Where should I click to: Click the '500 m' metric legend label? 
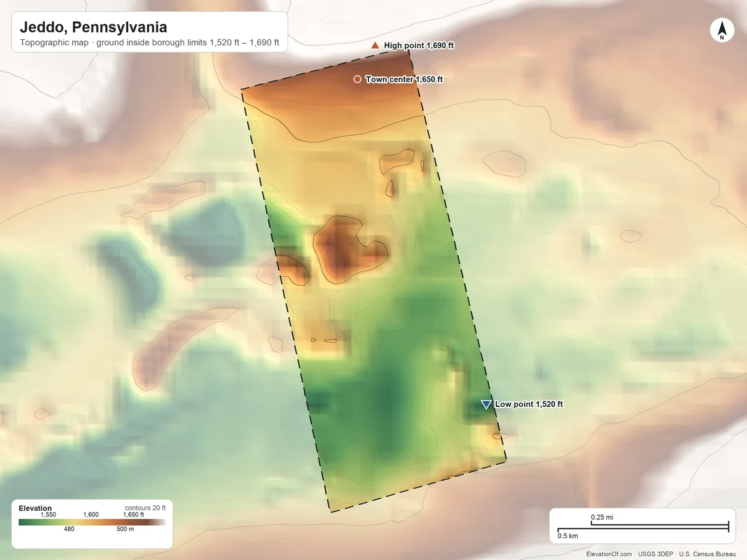(125, 530)
